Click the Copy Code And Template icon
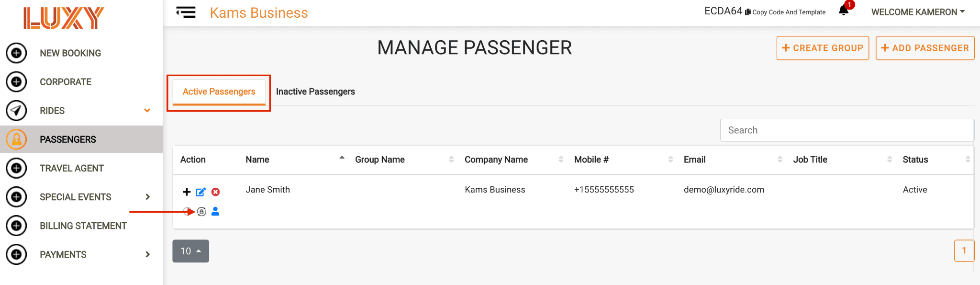Screen dimensions: 980x285 [x=748, y=12]
